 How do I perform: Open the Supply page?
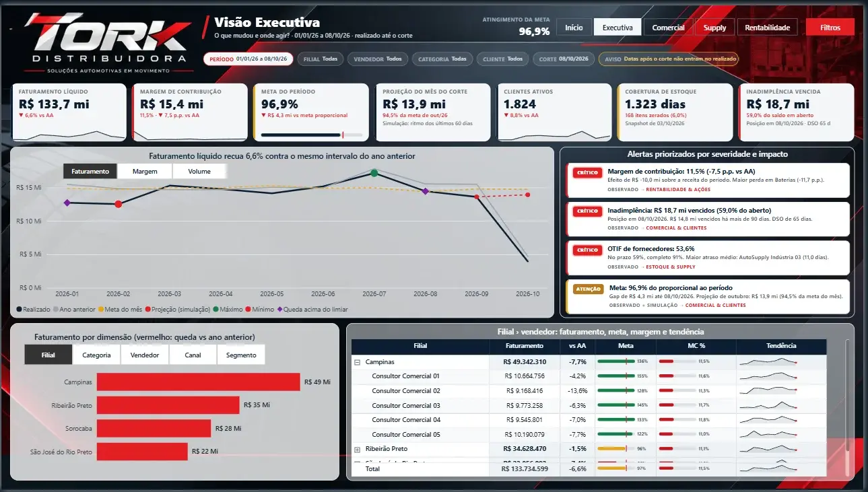pos(714,28)
